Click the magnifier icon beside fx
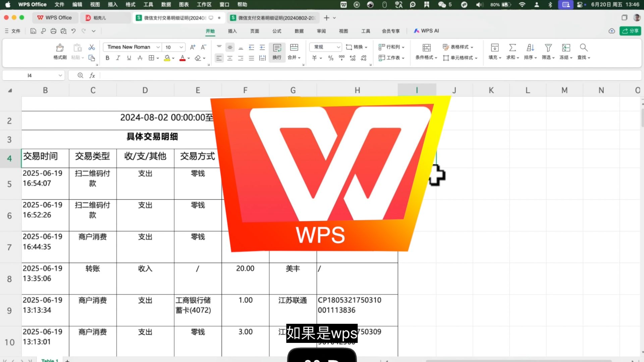This screenshot has height=362, width=644. 80,75
